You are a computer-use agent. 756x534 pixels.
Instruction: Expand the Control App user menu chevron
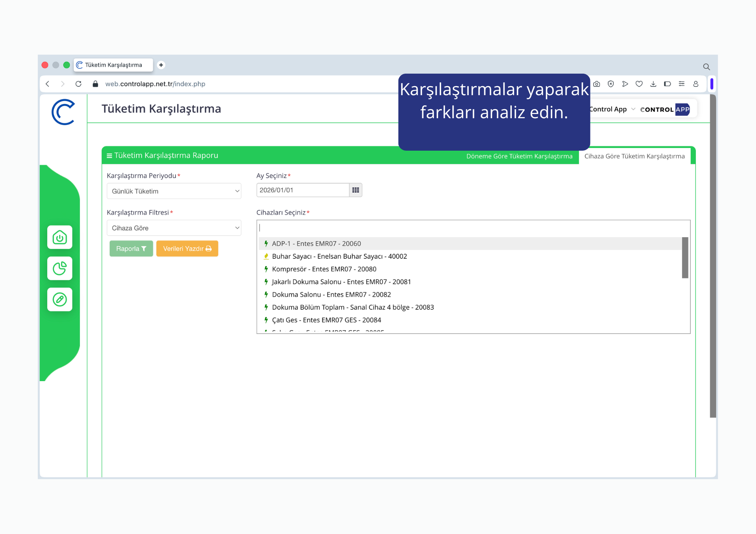633,109
